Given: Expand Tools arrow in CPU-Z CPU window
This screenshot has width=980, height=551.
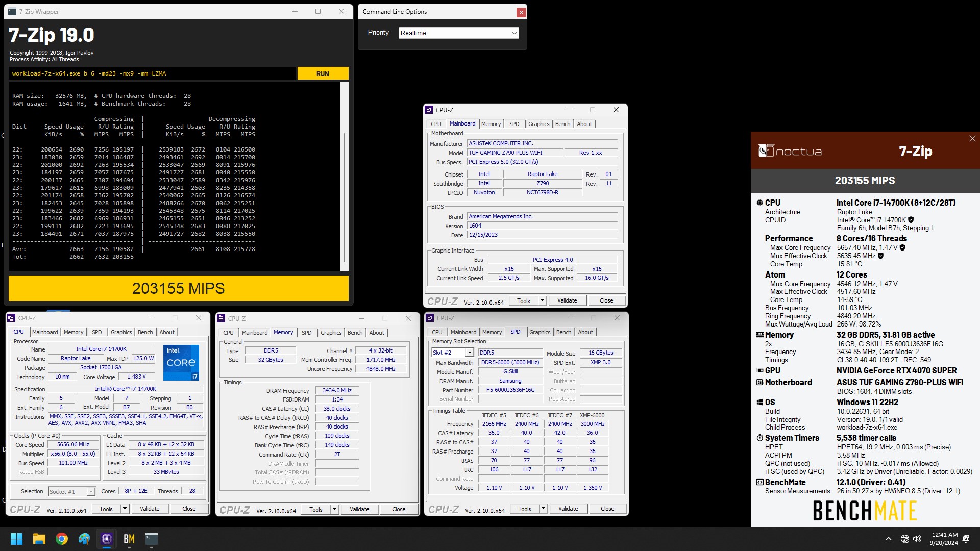Looking at the screenshot, I should coord(124,509).
